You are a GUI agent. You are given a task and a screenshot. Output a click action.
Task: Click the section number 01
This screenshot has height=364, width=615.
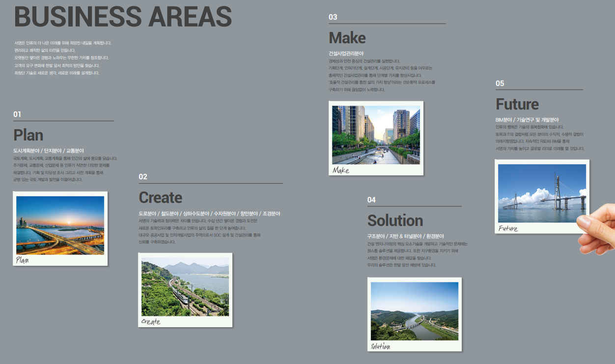click(x=17, y=114)
